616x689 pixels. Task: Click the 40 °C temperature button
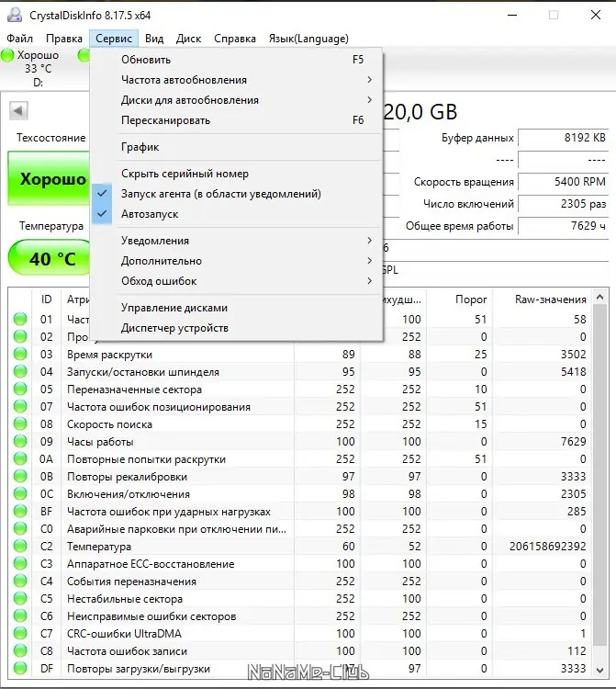click(50, 258)
